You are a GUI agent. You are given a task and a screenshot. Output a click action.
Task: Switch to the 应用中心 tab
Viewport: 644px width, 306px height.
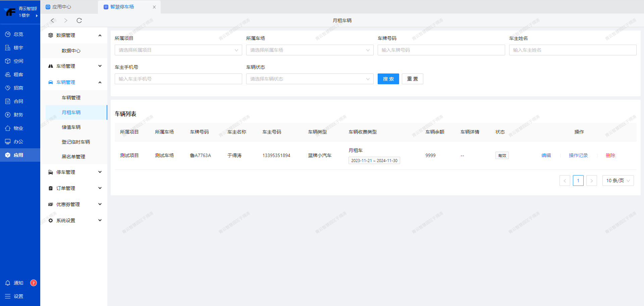click(x=62, y=7)
